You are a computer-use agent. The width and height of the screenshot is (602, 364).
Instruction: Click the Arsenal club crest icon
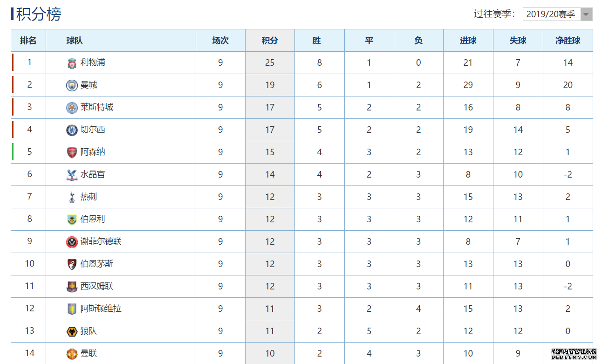click(x=72, y=152)
